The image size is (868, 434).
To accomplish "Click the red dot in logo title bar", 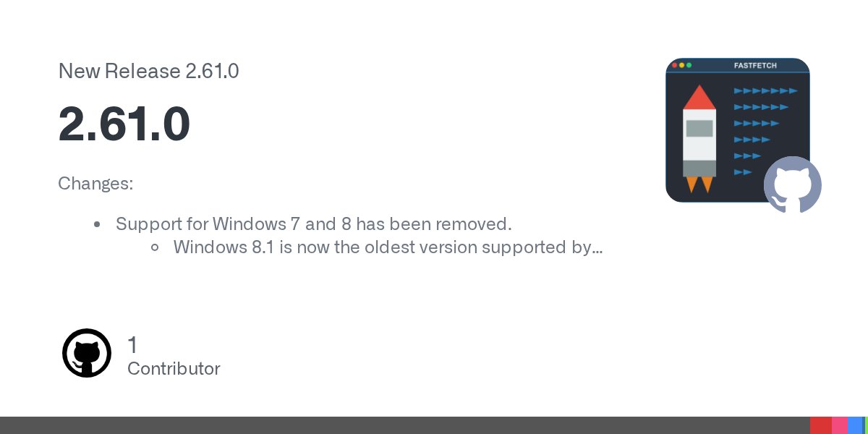I will tap(675, 65).
